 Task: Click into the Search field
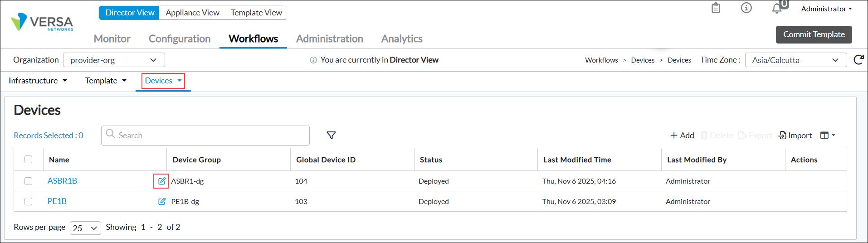pos(205,135)
